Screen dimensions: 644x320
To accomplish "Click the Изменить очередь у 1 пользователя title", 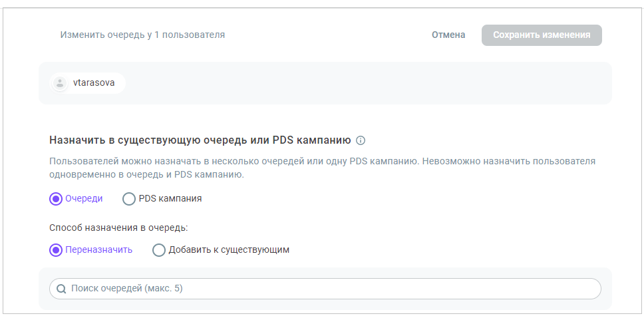I will pyautogui.click(x=142, y=35).
